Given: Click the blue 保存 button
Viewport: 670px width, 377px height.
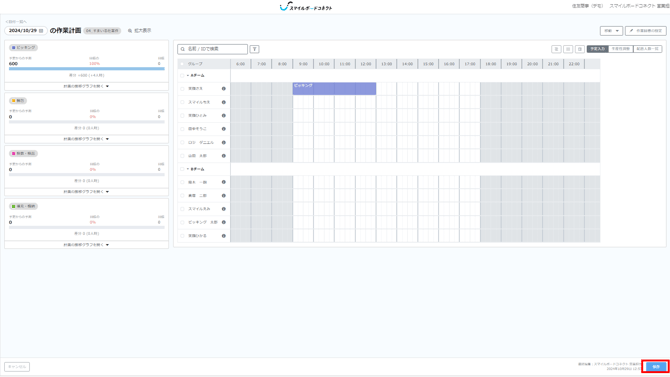Looking at the screenshot, I should click(656, 367).
